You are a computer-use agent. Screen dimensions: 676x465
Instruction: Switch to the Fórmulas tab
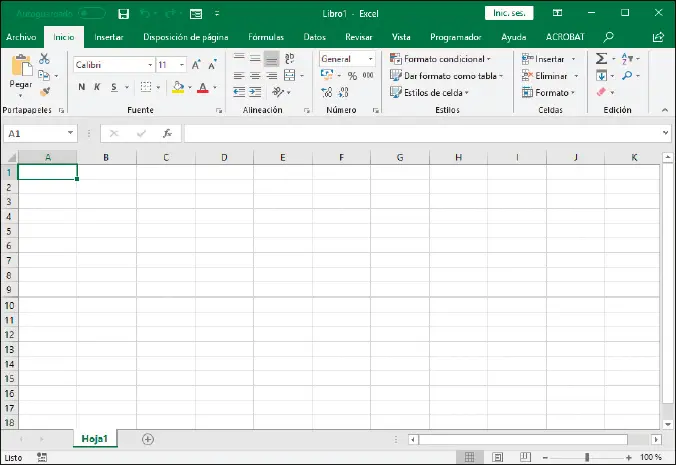(266, 37)
